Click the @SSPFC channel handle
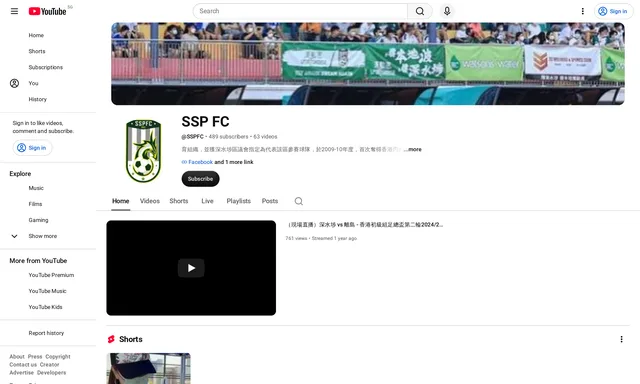This screenshot has width=640, height=384. pyautogui.click(x=192, y=137)
